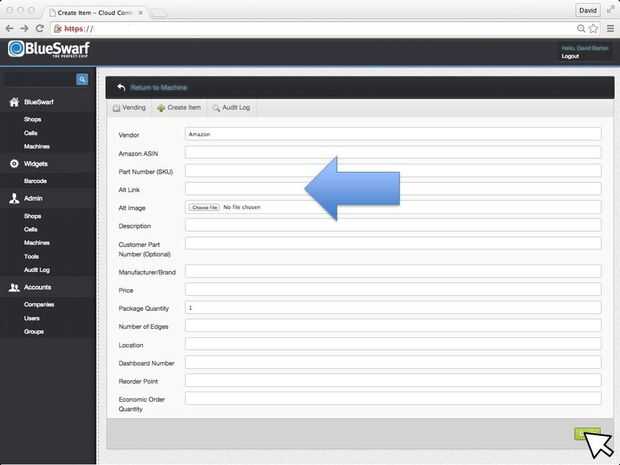Viewport: 620px width, 465px height.
Task: Click the Alt Link input field
Action: tap(393, 189)
